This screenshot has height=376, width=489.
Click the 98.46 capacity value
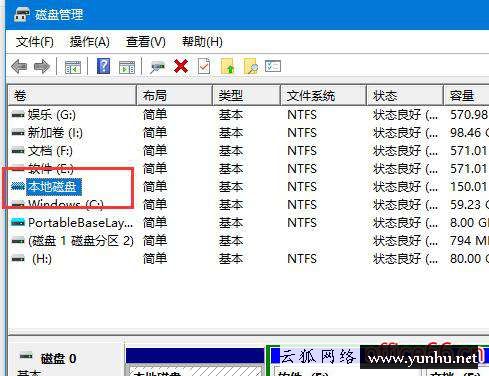tap(466, 133)
